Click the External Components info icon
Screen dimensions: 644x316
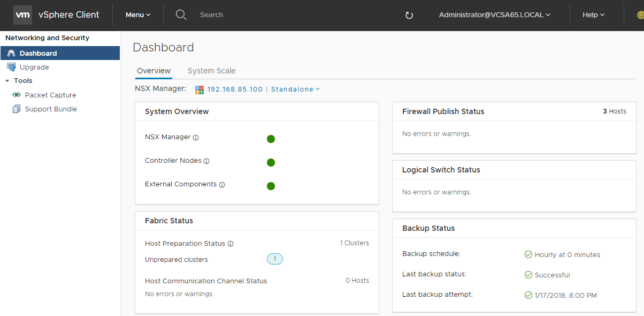222,185
